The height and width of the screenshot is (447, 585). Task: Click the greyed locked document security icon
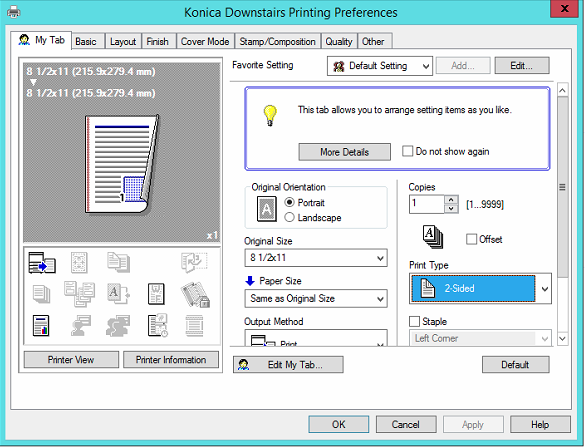tap(195, 294)
